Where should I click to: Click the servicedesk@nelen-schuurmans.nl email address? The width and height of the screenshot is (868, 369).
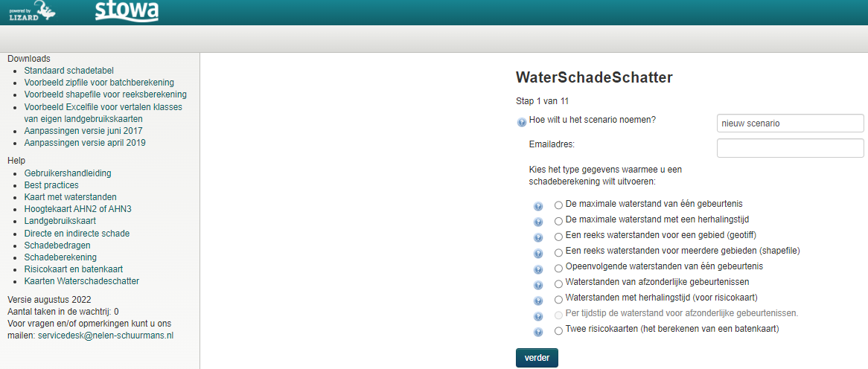[x=106, y=336]
